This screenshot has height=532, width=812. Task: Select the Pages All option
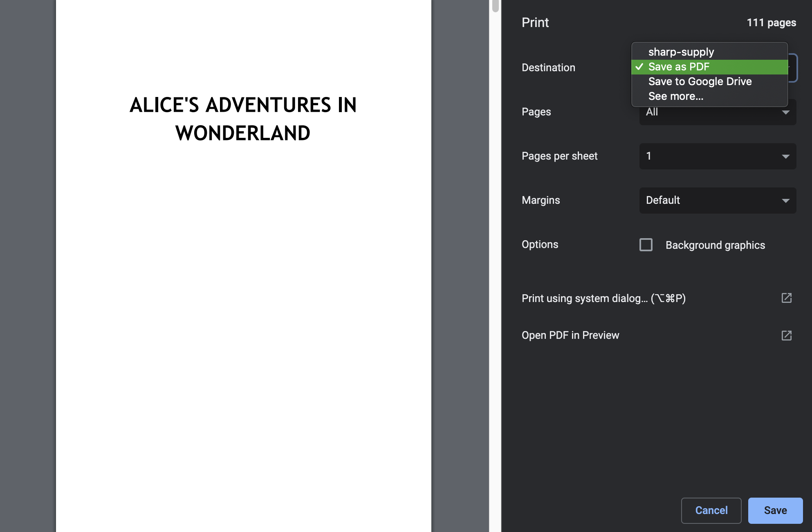[x=717, y=112]
